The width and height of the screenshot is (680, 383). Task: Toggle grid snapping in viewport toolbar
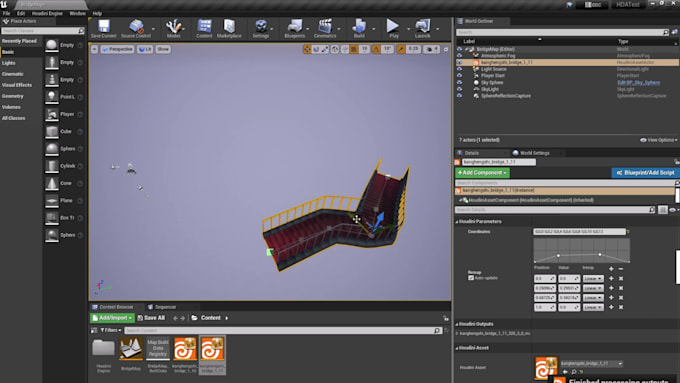click(x=354, y=49)
